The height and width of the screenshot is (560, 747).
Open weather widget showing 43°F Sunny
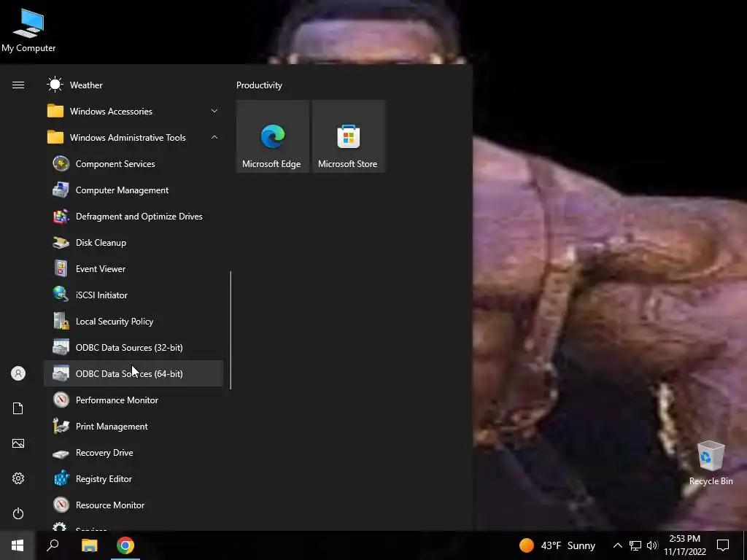(557, 545)
